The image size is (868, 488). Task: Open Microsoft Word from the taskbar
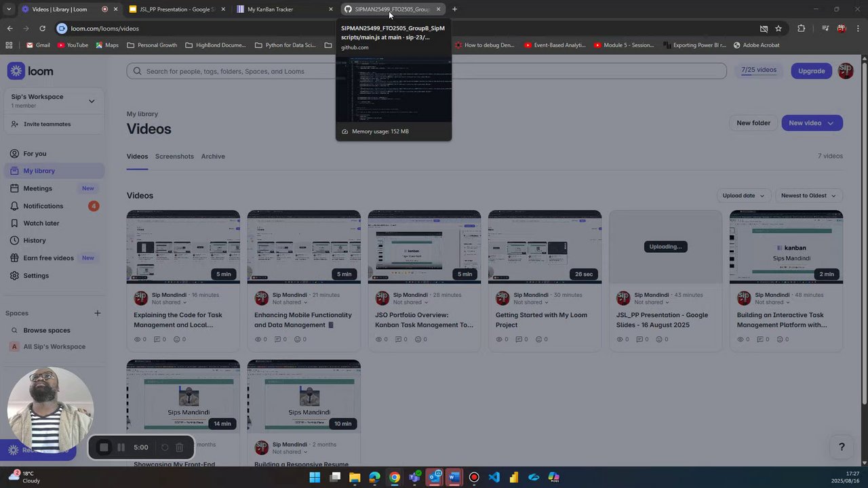(x=454, y=477)
